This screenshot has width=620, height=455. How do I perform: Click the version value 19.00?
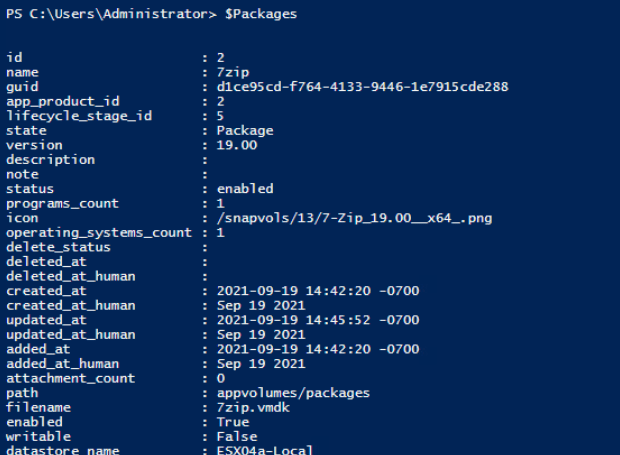point(236,145)
